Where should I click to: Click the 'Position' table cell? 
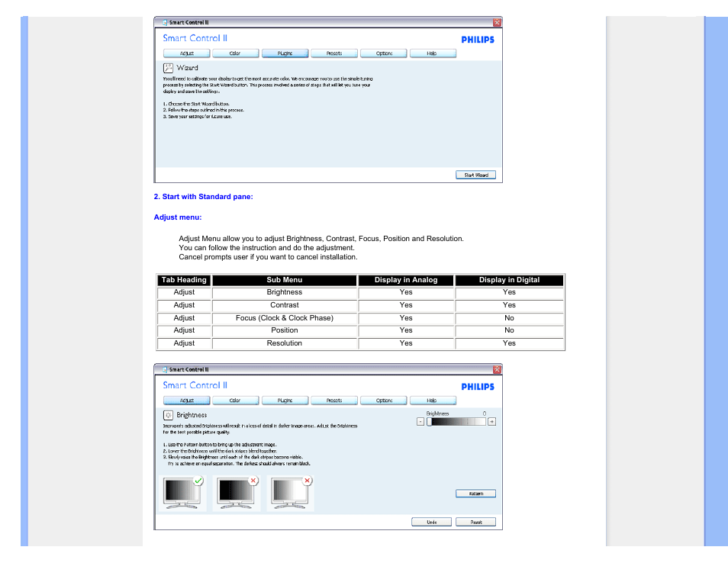[285, 330]
